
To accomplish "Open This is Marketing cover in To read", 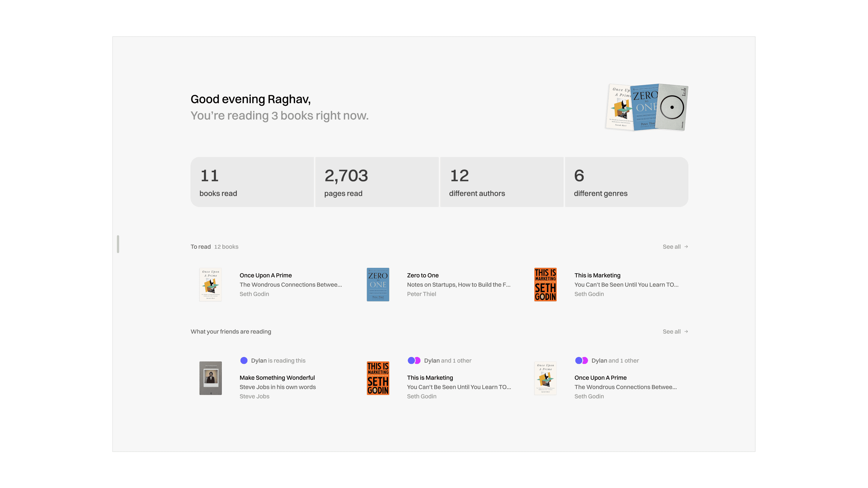I will point(545,285).
